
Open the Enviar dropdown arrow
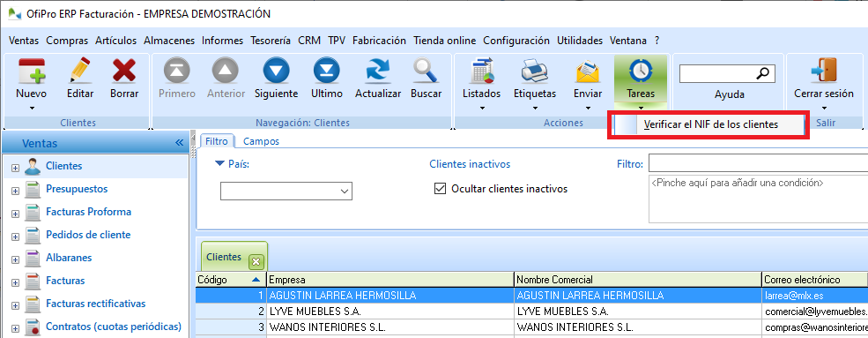point(588,108)
